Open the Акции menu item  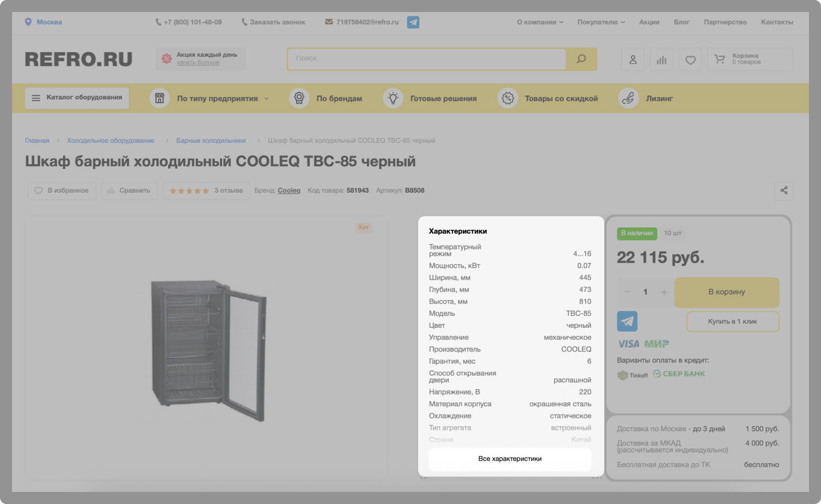click(649, 22)
